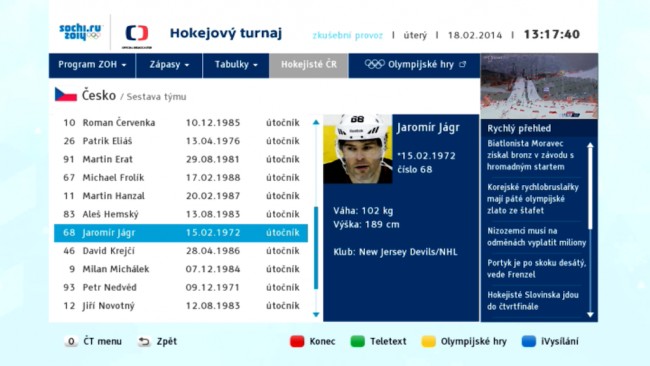
Task: Open the Program ZOH dropdown
Action: click(92, 65)
